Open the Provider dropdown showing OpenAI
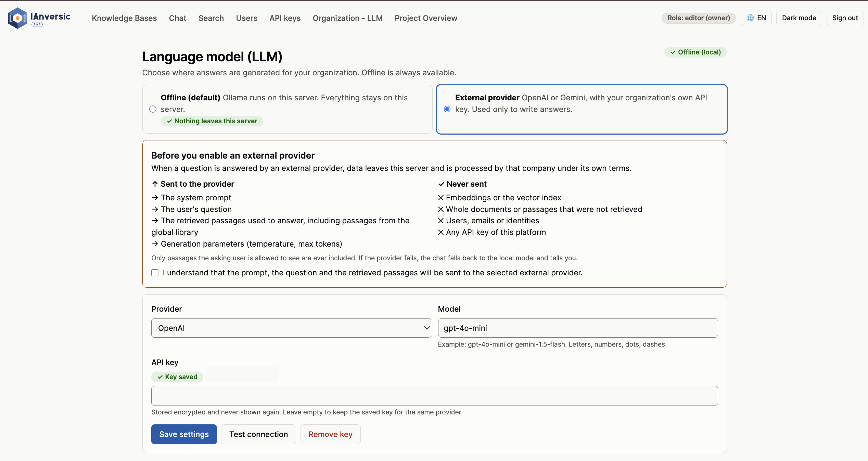The width and height of the screenshot is (868, 461). coord(291,328)
